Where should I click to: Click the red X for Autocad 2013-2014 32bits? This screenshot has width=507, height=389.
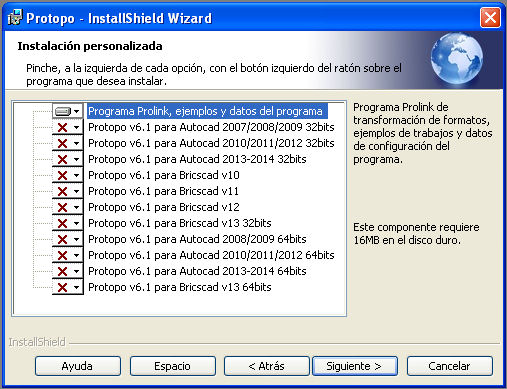click(x=63, y=159)
